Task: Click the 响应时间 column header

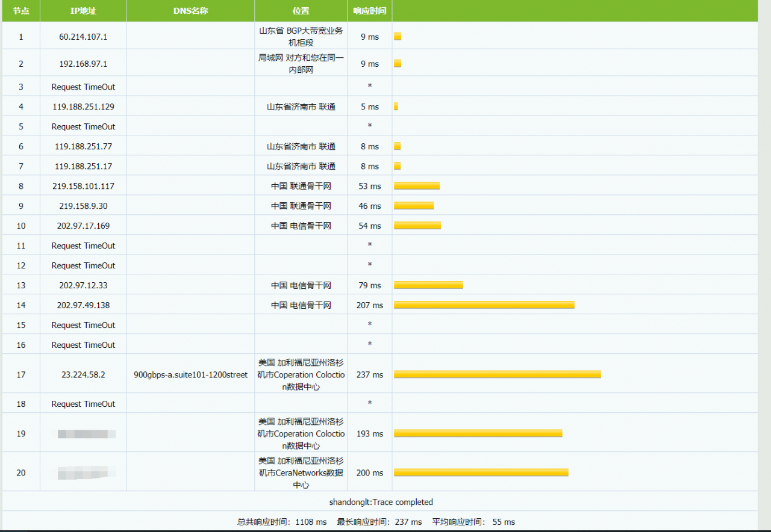Action: pos(369,10)
